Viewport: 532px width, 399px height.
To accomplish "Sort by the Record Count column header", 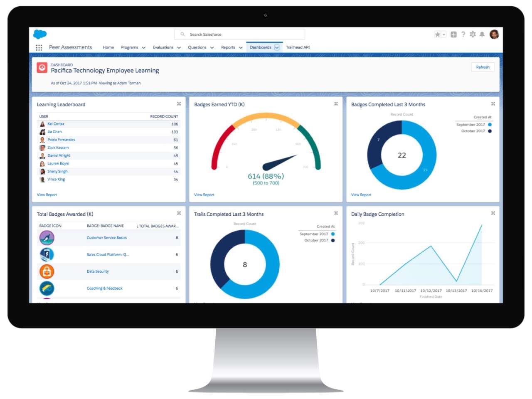I will point(164,116).
